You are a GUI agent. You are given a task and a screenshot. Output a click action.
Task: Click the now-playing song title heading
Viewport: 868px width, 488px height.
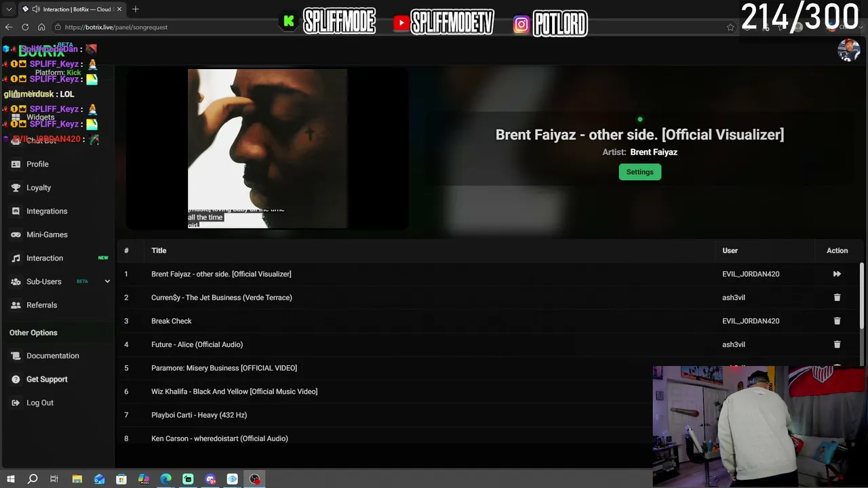click(639, 134)
